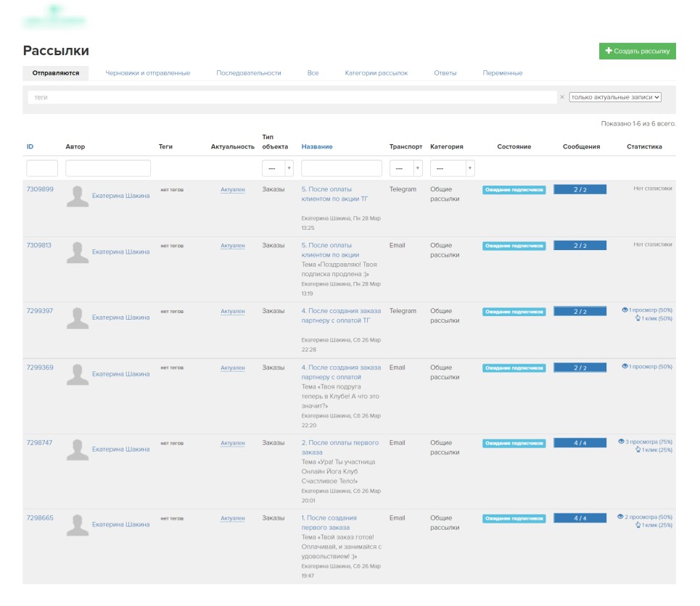Toggle the 'Актуален' status for mailing 7309899
The image size is (700, 606).
233,189
